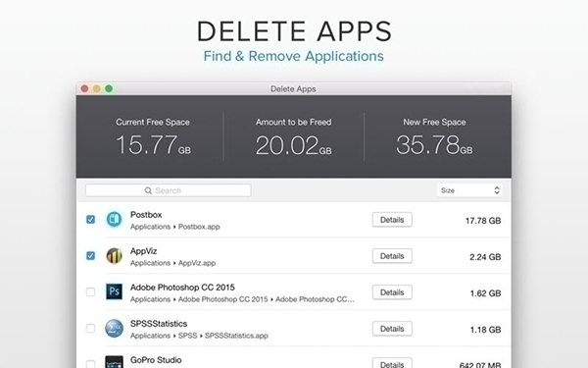Uncheck the AppViz checkbox
The height and width of the screenshot is (368, 588).
click(90, 256)
